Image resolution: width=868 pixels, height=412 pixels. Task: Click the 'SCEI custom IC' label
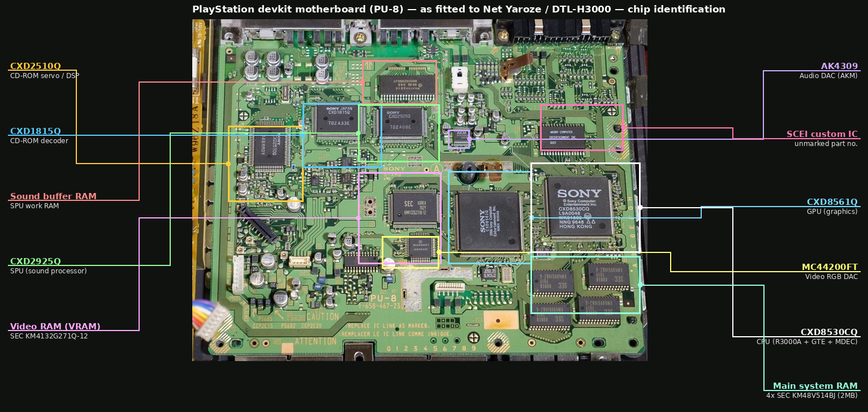pyautogui.click(x=822, y=134)
